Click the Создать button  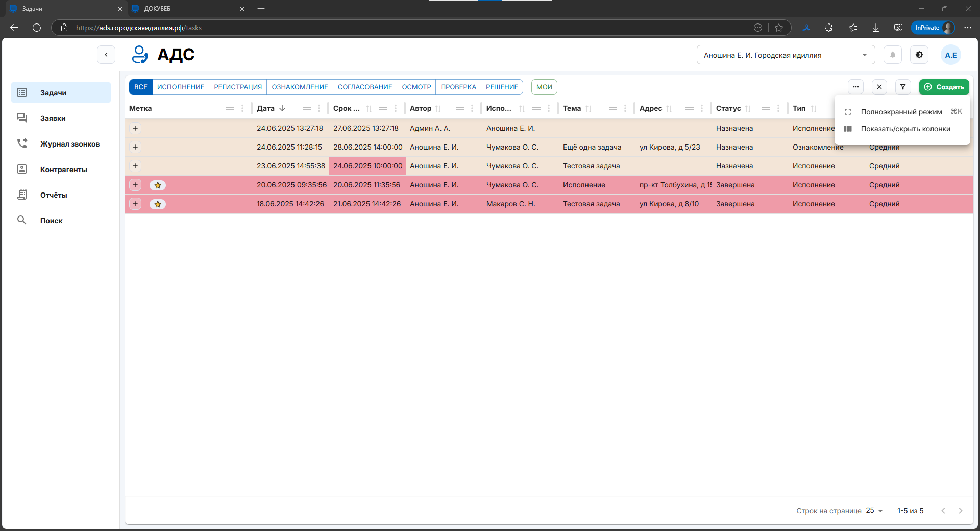coord(944,87)
